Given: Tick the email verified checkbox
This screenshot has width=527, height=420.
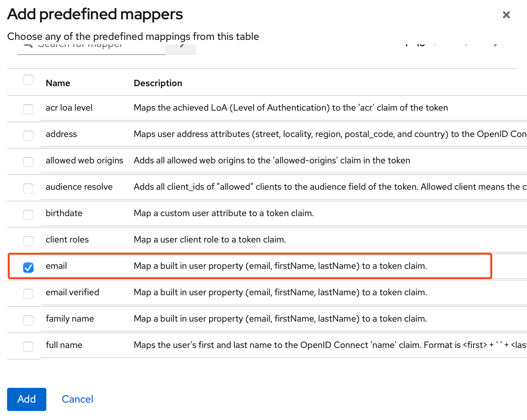Looking at the screenshot, I should (28, 294).
